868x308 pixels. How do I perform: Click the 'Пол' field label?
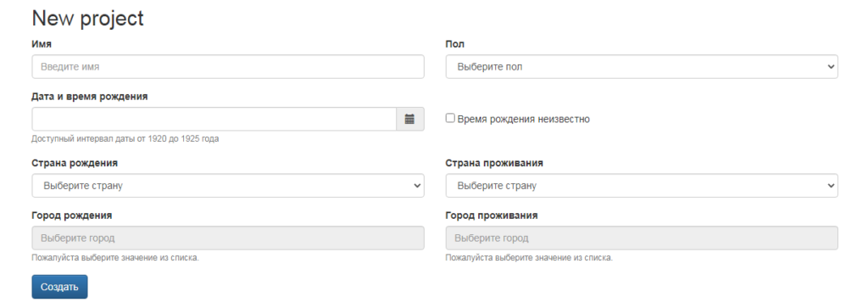(x=455, y=44)
